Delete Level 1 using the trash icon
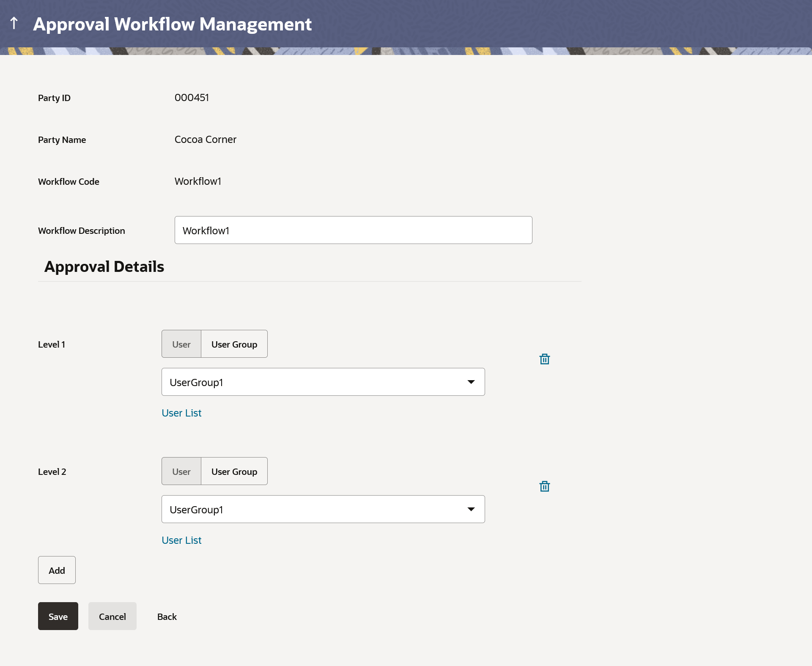Image resolution: width=812 pixels, height=666 pixels. (544, 359)
